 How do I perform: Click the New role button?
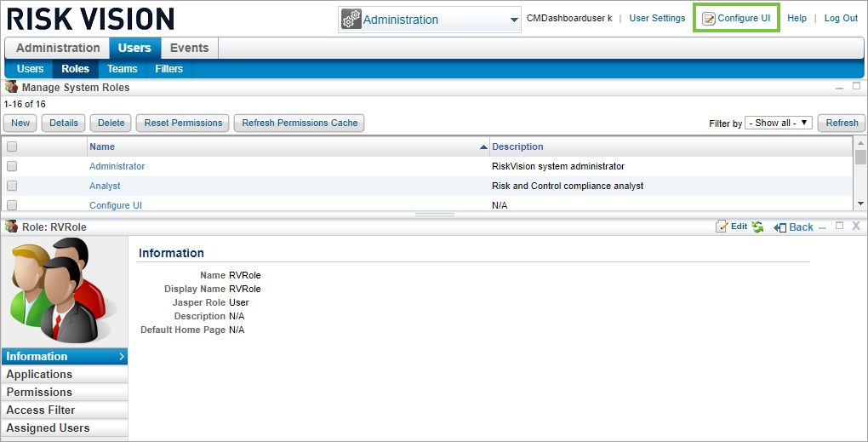(20, 123)
